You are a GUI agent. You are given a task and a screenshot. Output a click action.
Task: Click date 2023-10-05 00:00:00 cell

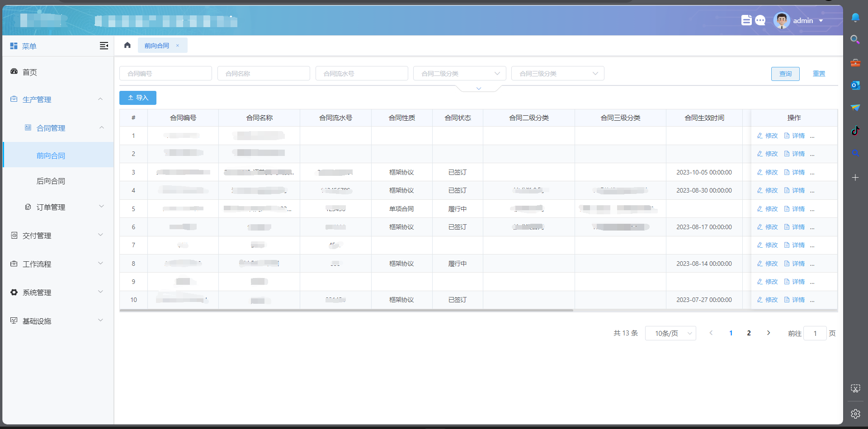click(704, 172)
